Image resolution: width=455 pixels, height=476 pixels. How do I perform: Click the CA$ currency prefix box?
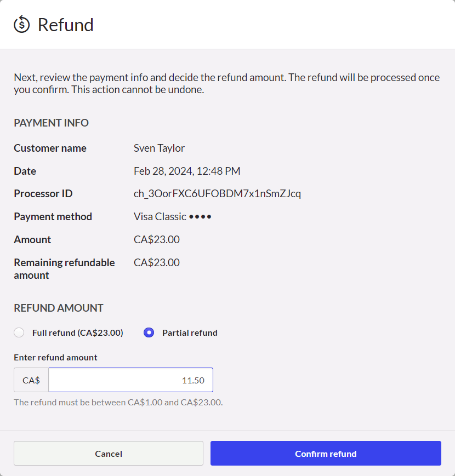click(30, 380)
